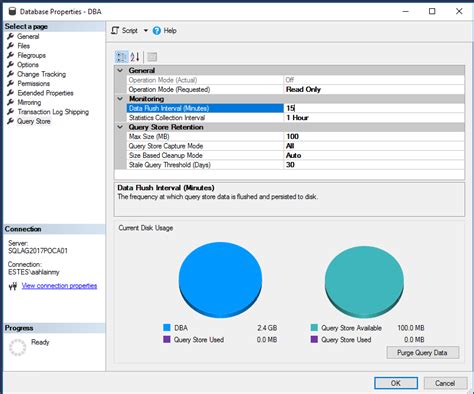Click the blue DBA pie chart
The width and height of the screenshot is (474, 394).
[x=220, y=280]
